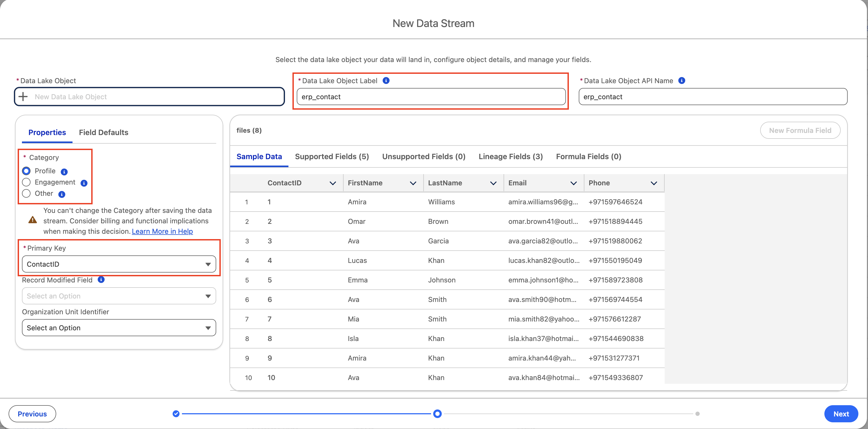This screenshot has height=429, width=868.
Task: Click info icon next to Data Lake Object Label
Action: [386, 81]
